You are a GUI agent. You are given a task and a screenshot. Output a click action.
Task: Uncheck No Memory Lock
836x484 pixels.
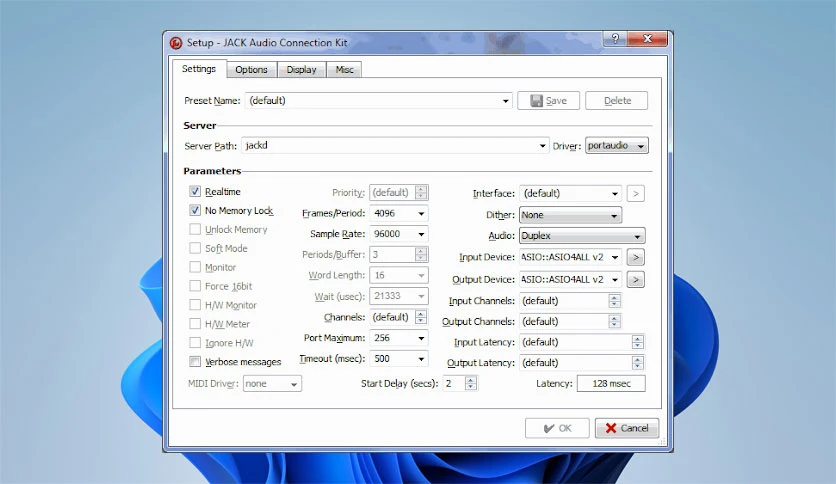click(195, 211)
